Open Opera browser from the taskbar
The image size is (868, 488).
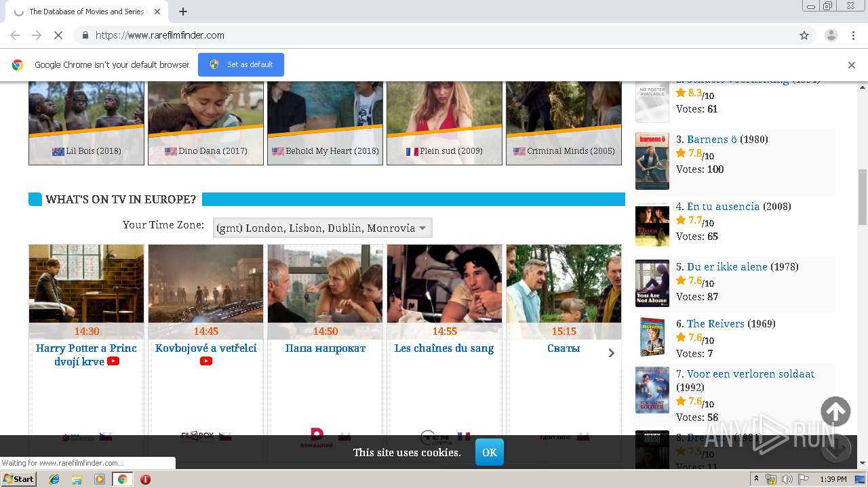(x=145, y=479)
